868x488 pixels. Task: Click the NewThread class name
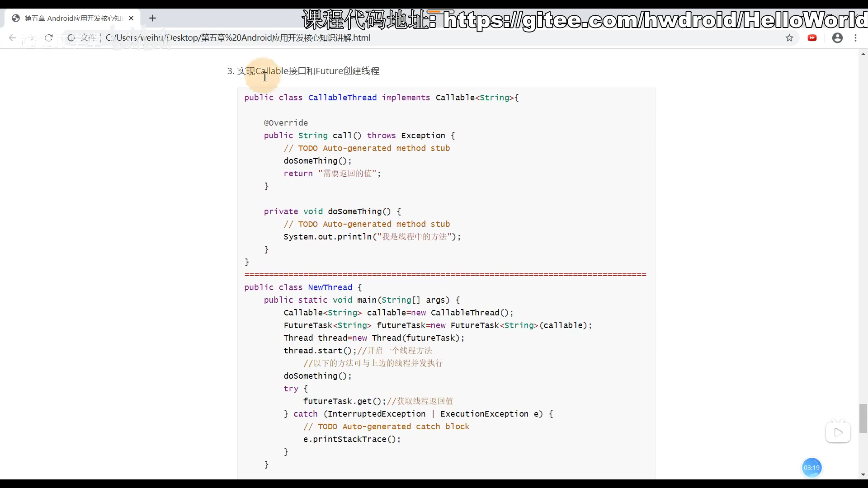(x=330, y=287)
